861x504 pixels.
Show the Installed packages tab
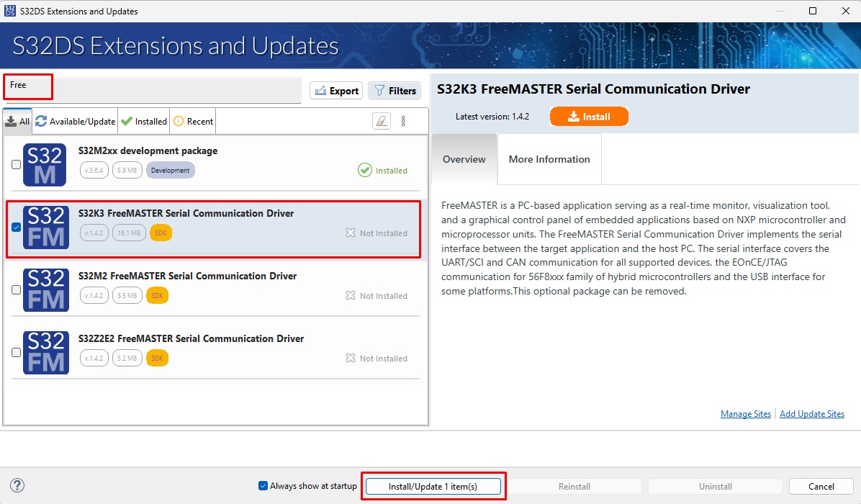[x=144, y=122]
